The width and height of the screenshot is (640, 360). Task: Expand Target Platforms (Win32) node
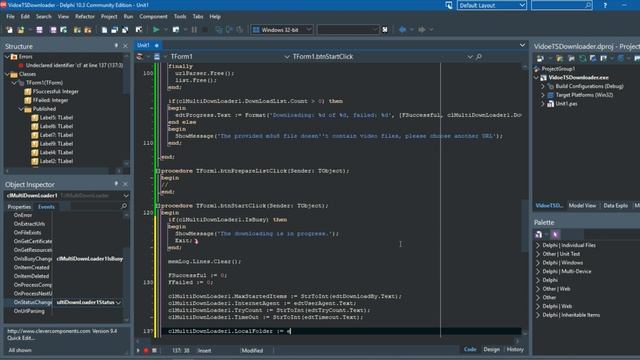pos(543,95)
